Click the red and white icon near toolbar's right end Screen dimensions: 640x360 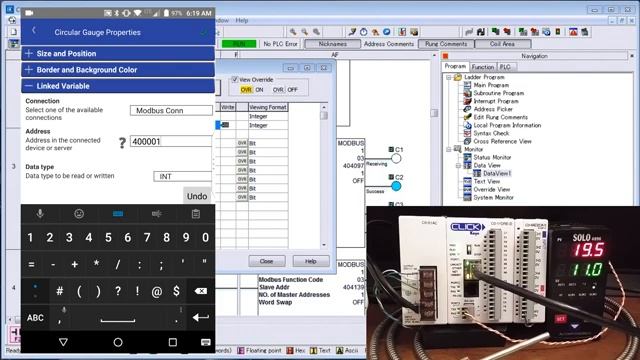coord(573,32)
